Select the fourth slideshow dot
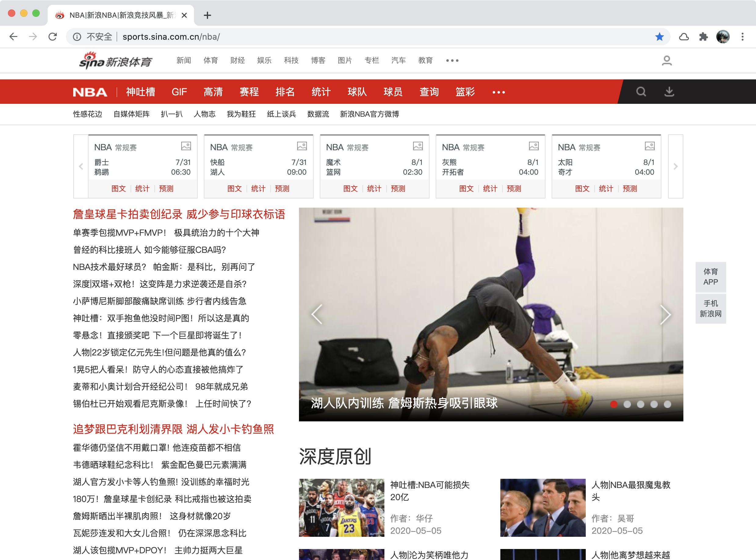Image resolution: width=756 pixels, height=560 pixels. click(x=654, y=404)
